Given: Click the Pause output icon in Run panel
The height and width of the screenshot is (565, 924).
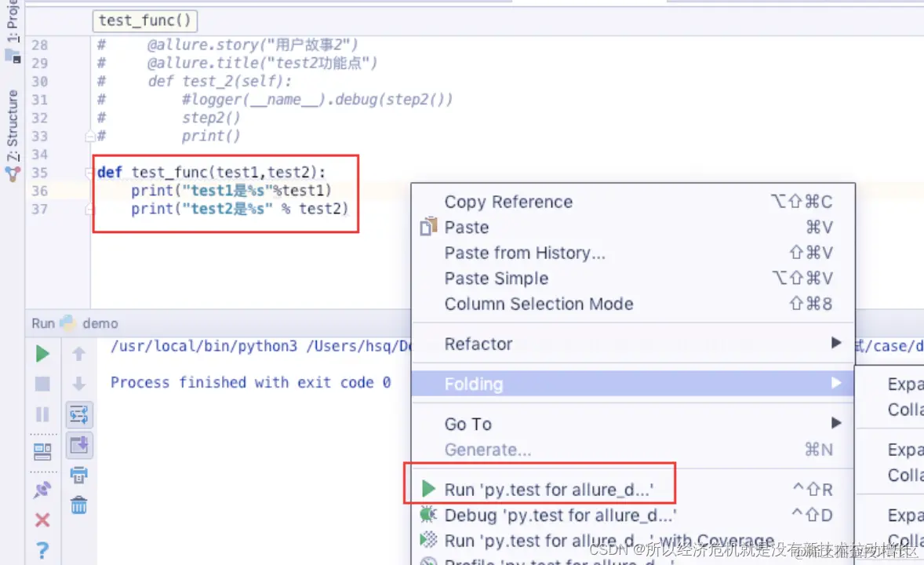Looking at the screenshot, I should pyautogui.click(x=42, y=414).
